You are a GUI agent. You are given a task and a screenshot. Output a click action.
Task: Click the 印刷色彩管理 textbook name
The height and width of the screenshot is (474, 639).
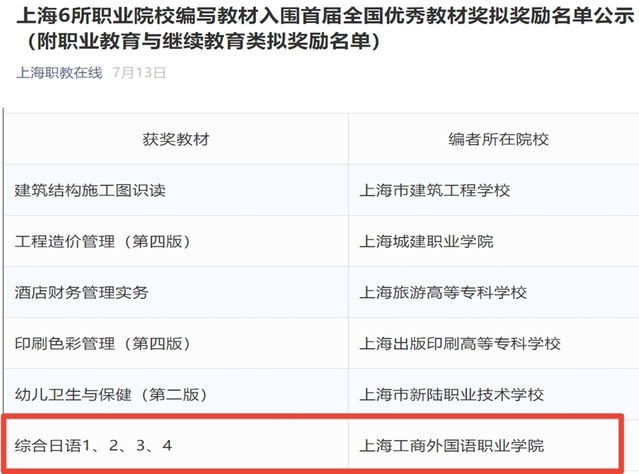[x=62, y=343]
